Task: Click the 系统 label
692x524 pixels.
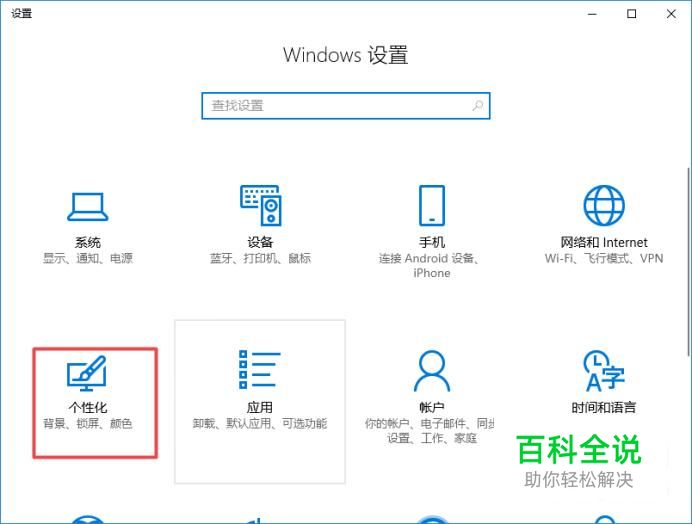Action: (87, 242)
